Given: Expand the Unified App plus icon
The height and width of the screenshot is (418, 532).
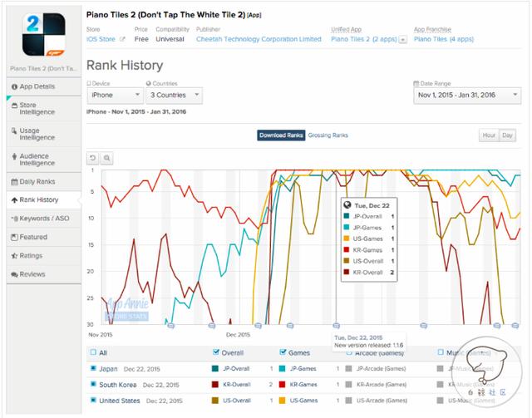Looking at the screenshot, I should (x=403, y=39).
